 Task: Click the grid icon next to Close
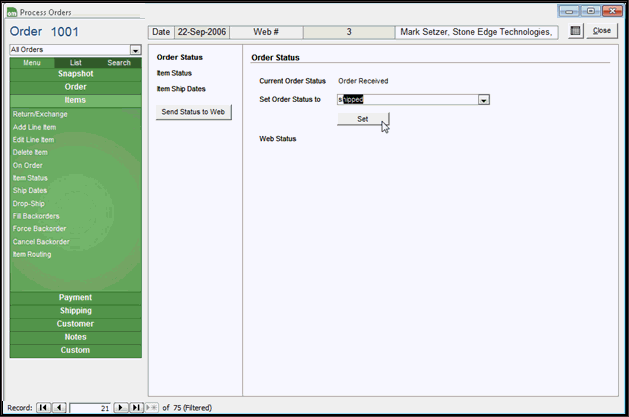575,31
